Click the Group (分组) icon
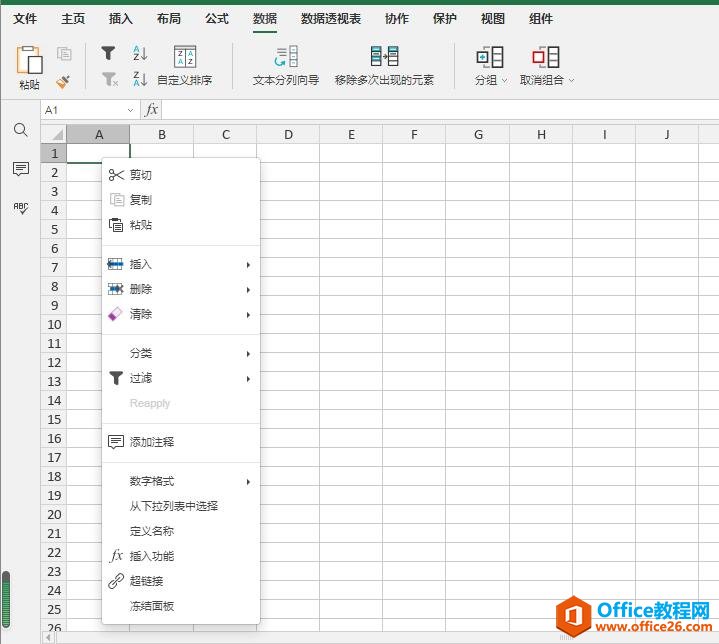Viewport: 719px width, 644px height. click(x=490, y=57)
